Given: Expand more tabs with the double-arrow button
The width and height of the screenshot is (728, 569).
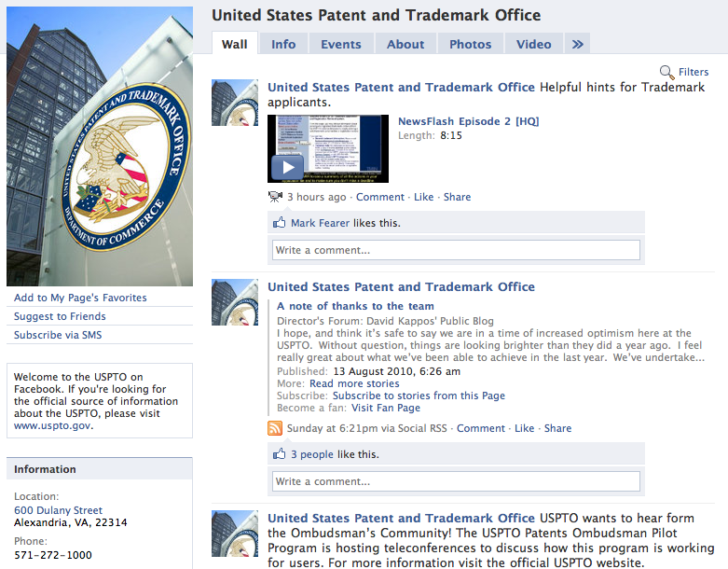Looking at the screenshot, I should click(x=577, y=44).
